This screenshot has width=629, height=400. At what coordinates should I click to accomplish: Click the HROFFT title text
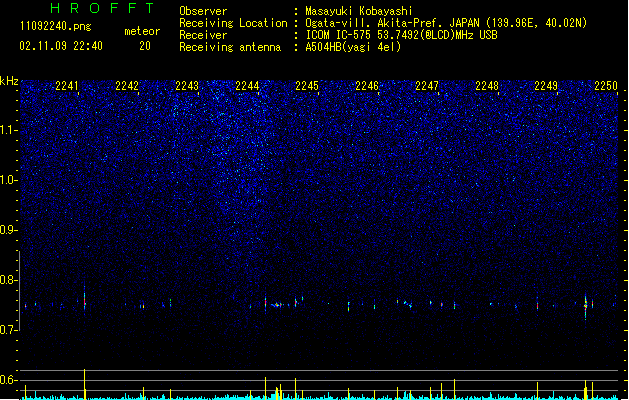click(102, 8)
